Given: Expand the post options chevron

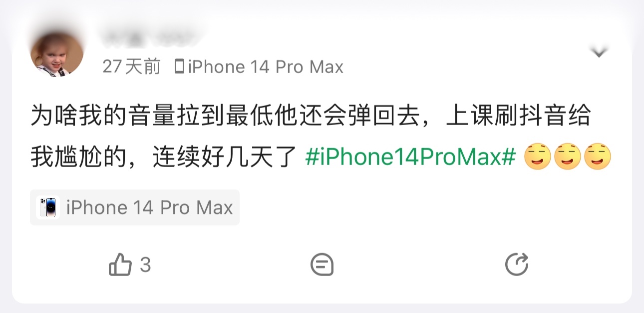Looking at the screenshot, I should [599, 51].
